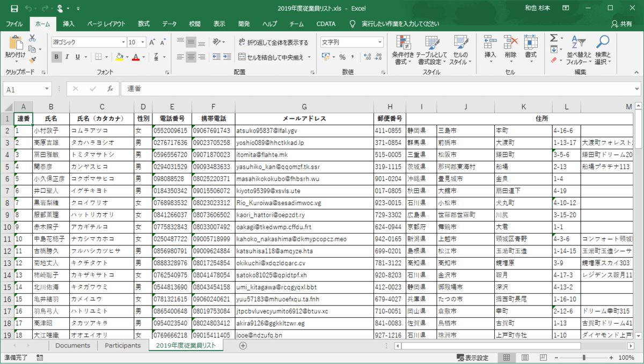Image resolution: width=644 pixels, height=364 pixels.
Task: Switch to the Participants sheet tab
Action: 122,345
